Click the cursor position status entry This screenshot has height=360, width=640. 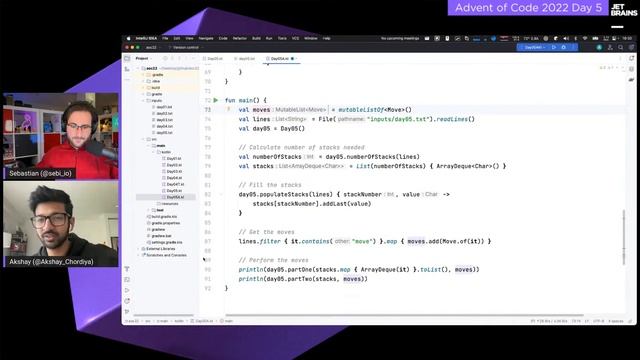576,321
